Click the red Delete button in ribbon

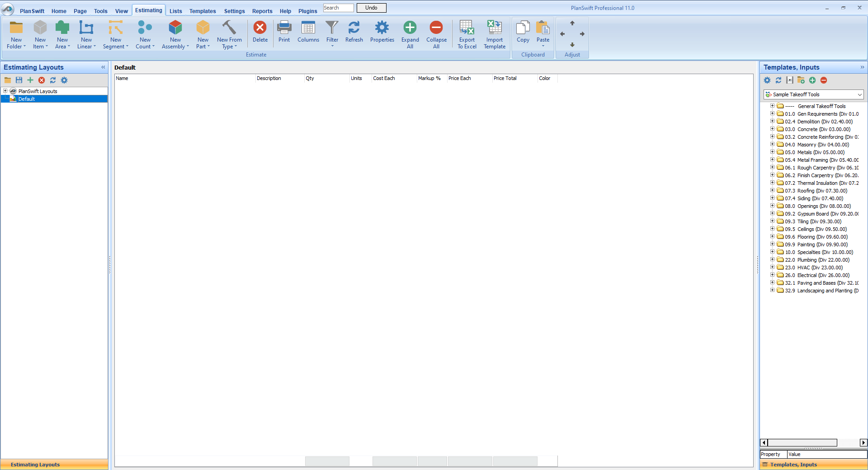(260, 31)
